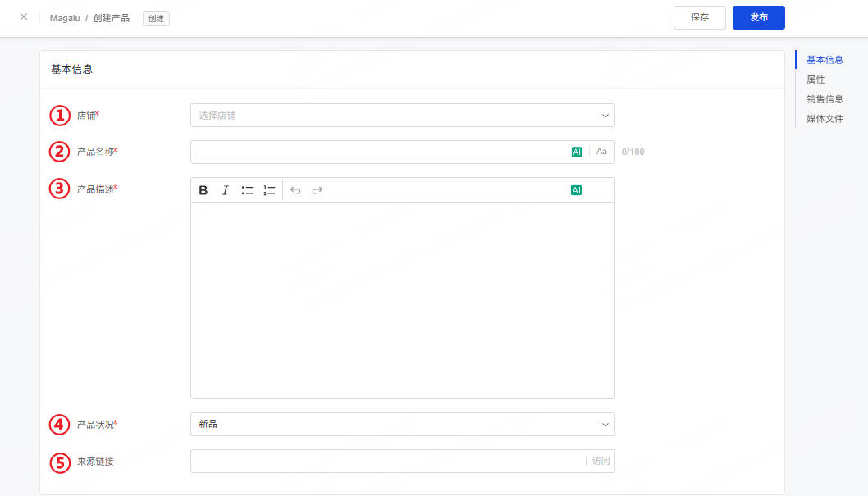Jump to 销售信息 section in sidebar

(825, 99)
